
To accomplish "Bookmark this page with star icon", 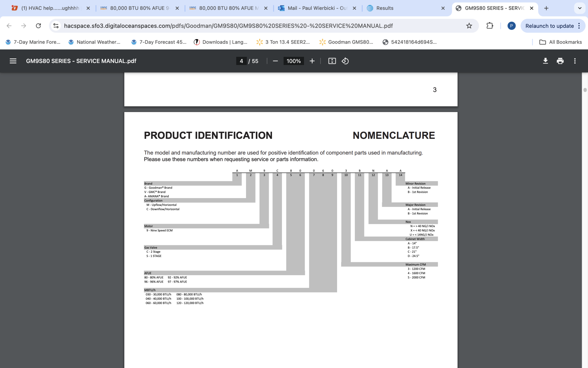I will [469, 26].
